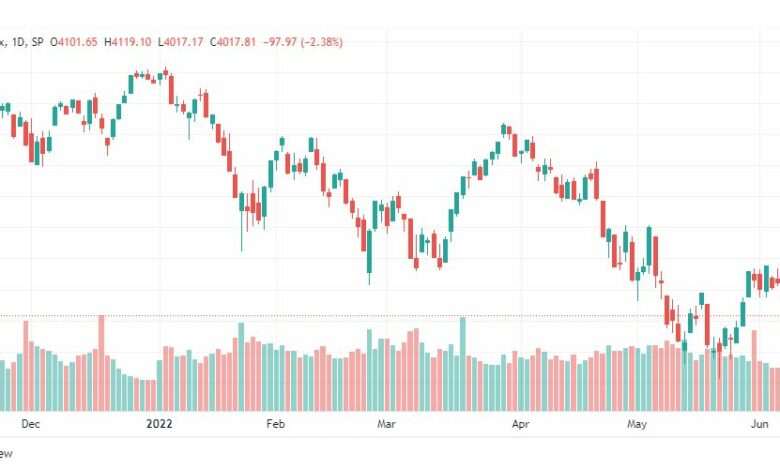Click the "Feb" month label on the time axis
Viewport: 780px width, 470px height.
tap(276, 424)
